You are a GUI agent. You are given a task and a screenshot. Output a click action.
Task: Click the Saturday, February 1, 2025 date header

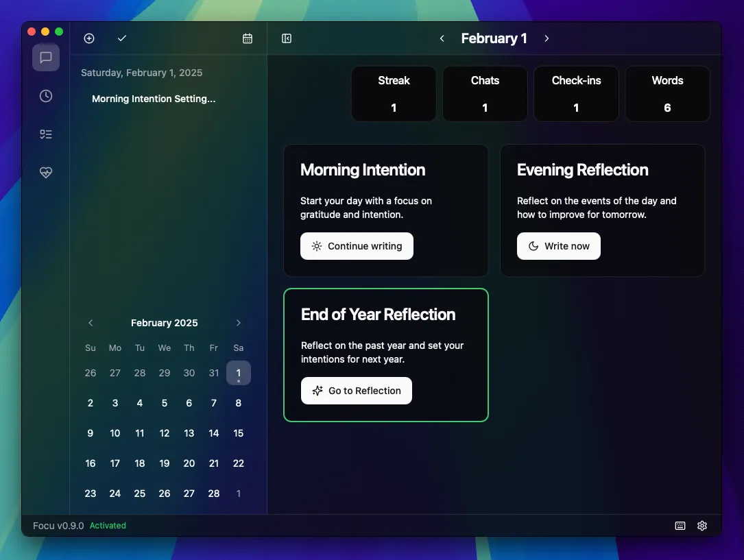click(x=141, y=73)
